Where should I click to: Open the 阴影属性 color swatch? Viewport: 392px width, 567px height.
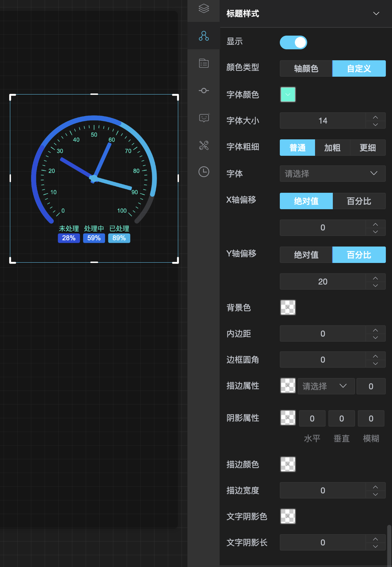(288, 418)
